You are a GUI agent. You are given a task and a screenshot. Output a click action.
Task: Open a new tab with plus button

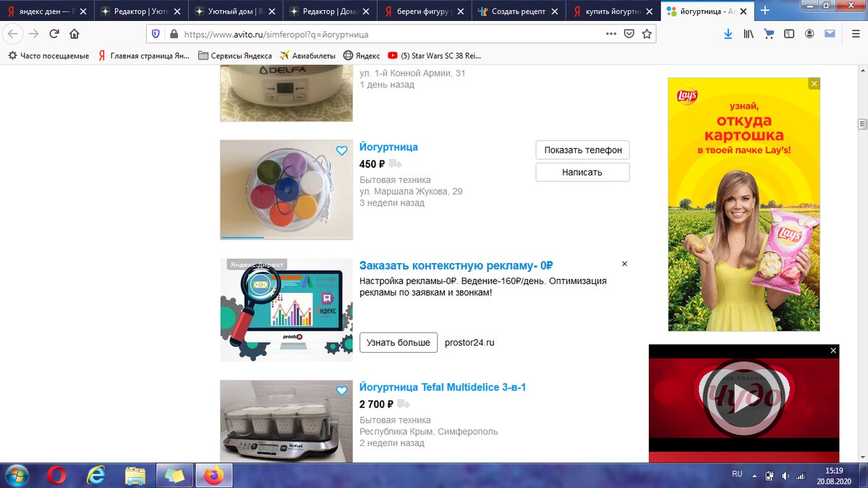point(765,11)
